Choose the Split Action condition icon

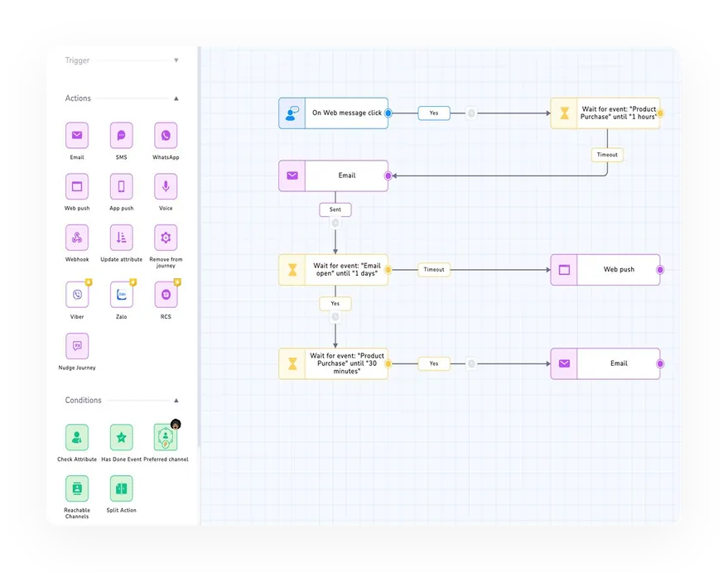point(121,488)
